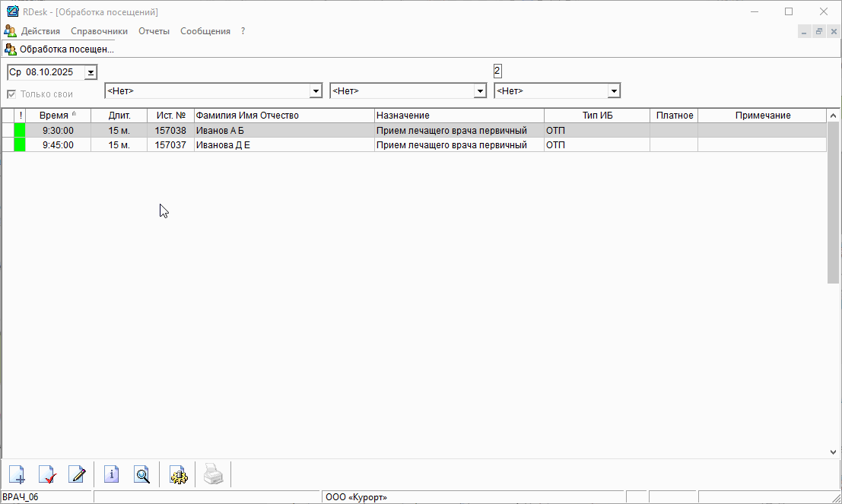The height and width of the screenshot is (504, 842).
Task: Select the row for Иванова Д Е
Action: click(x=284, y=145)
